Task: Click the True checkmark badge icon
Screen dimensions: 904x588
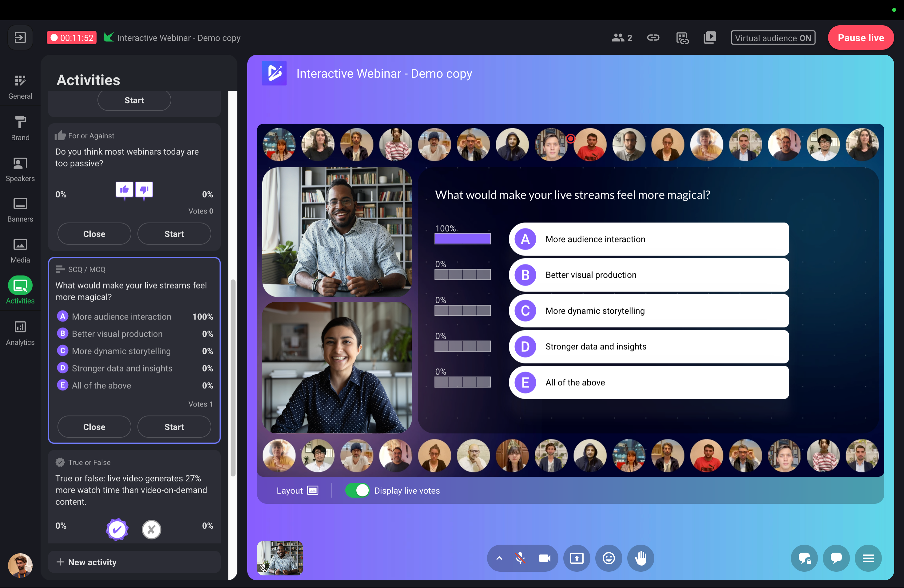Action: (117, 529)
